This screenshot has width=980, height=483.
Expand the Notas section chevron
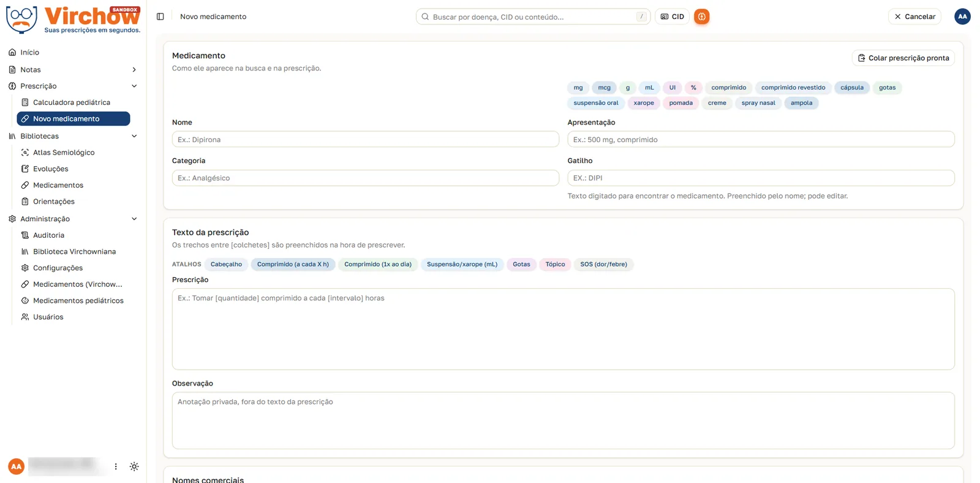point(134,70)
